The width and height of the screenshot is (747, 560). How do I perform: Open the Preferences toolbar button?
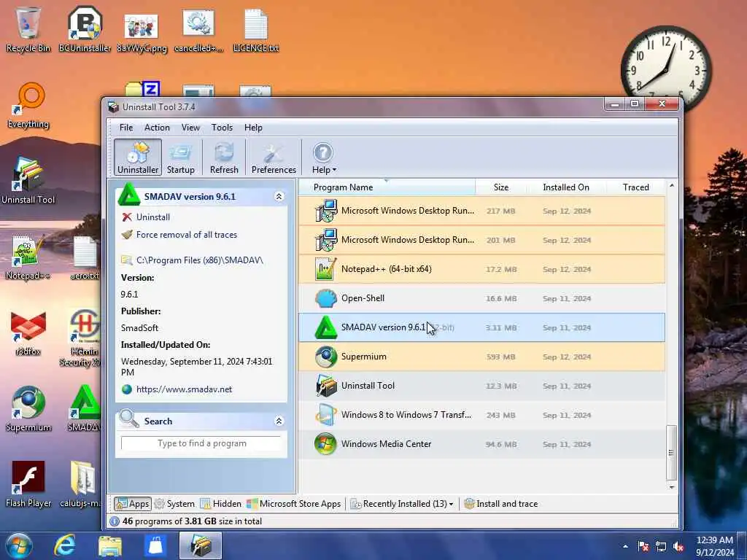click(x=274, y=157)
